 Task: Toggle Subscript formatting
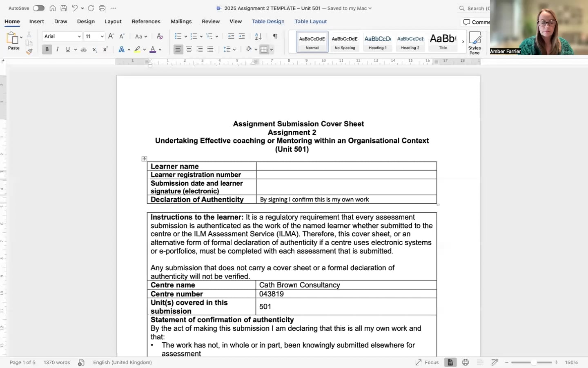[95, 49]
